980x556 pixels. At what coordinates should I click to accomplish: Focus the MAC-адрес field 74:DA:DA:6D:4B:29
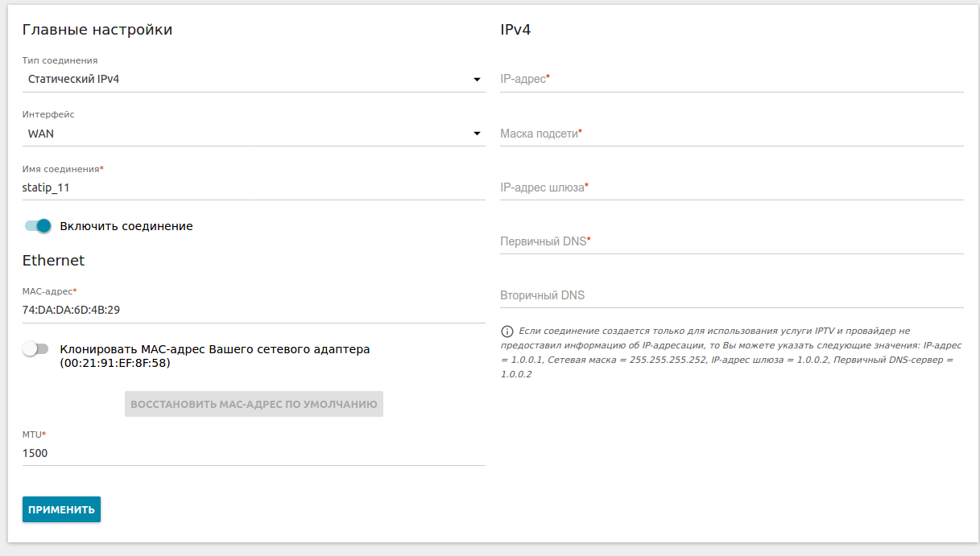[253, 310]
